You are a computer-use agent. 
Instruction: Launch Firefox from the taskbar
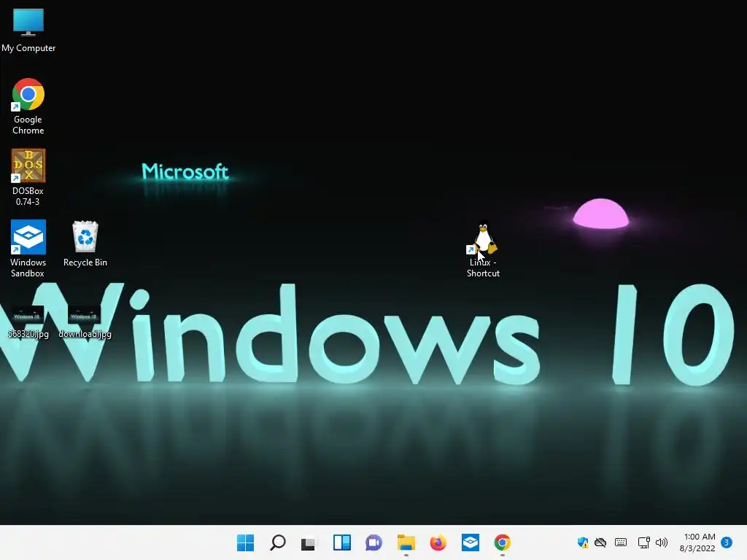pos(438,542)
